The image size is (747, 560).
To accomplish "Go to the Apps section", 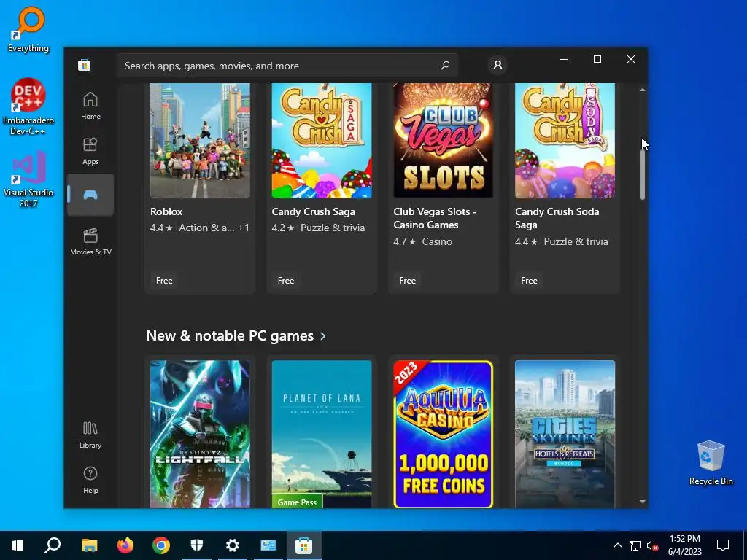I will [x=90, y=151].
